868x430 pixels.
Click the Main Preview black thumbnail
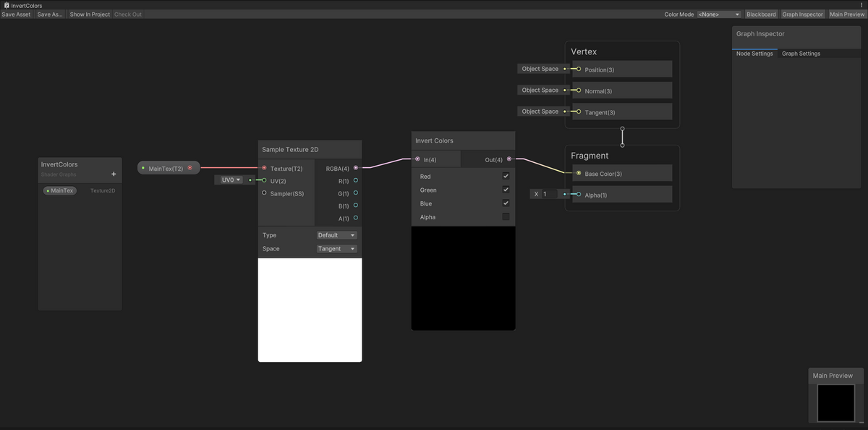click(835, 403)
